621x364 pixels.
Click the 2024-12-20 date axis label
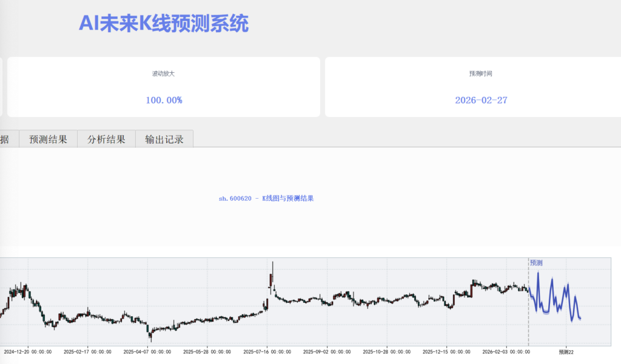point(28,351)
